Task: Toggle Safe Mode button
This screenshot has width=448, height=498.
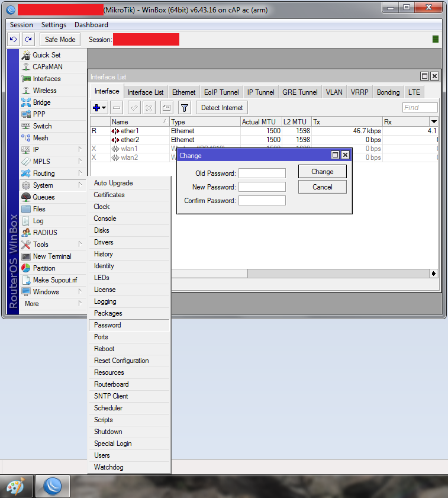Action: (60, 40)
